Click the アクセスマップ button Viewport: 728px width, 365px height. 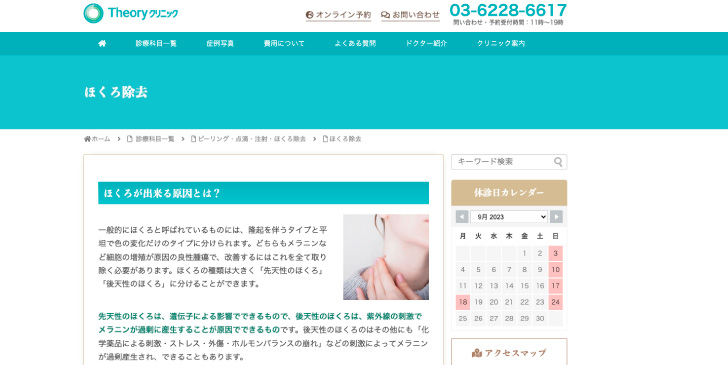(509, 353)
